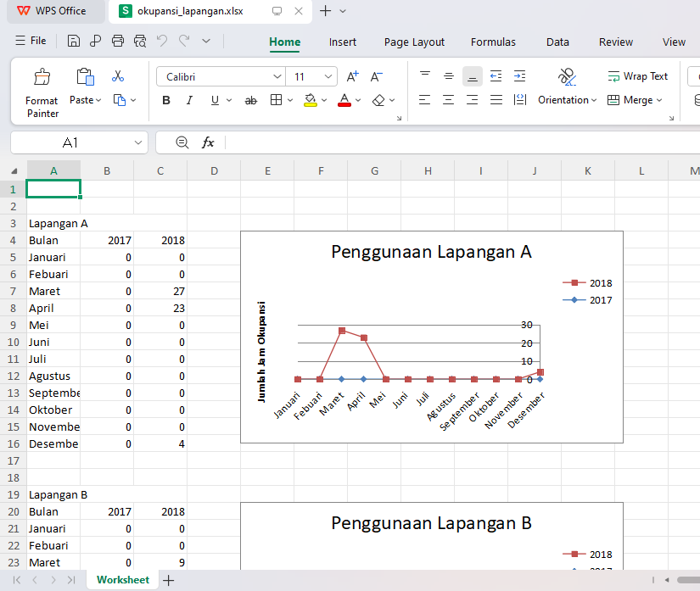Click the Justify alignment icon
This screenshot has height=591, width=700.
click(496, 100)
